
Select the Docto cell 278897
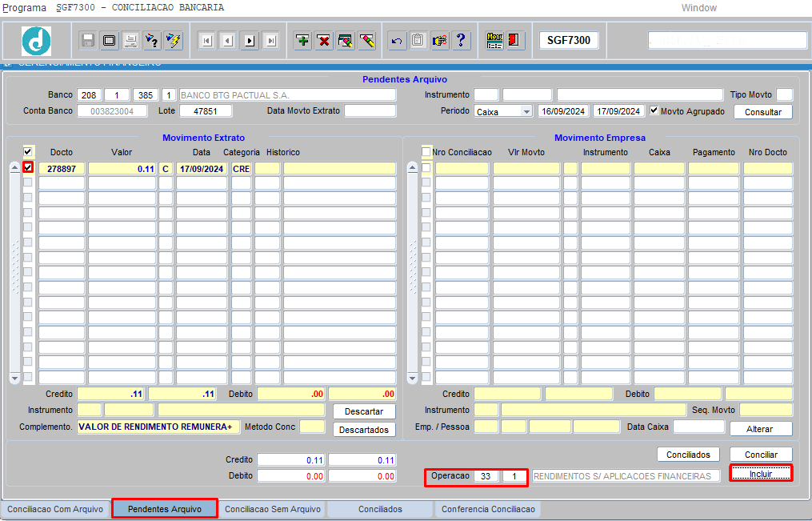(x=62, y=169)
